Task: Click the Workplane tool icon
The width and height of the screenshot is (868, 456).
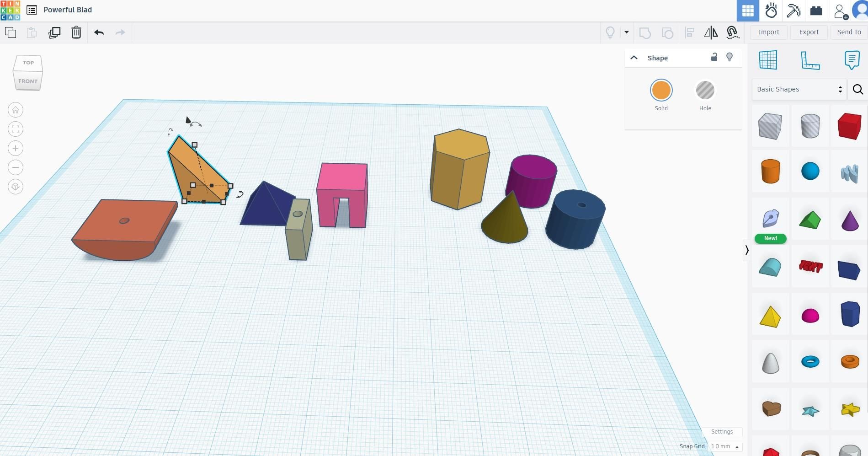Action: [x=768, y=60]
